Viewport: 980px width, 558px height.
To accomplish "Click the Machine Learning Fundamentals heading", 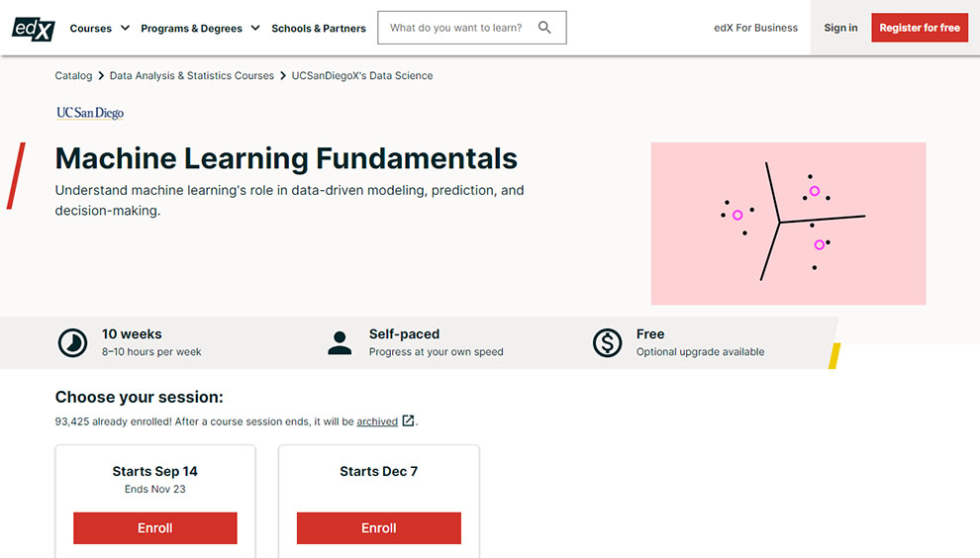I will click(286, 158).
